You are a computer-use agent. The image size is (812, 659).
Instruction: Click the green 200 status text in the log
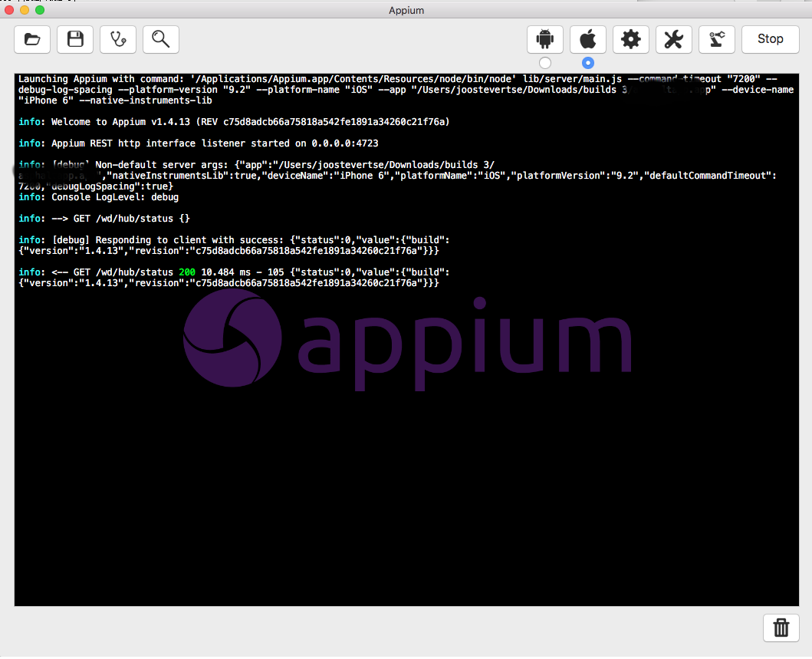187,272
